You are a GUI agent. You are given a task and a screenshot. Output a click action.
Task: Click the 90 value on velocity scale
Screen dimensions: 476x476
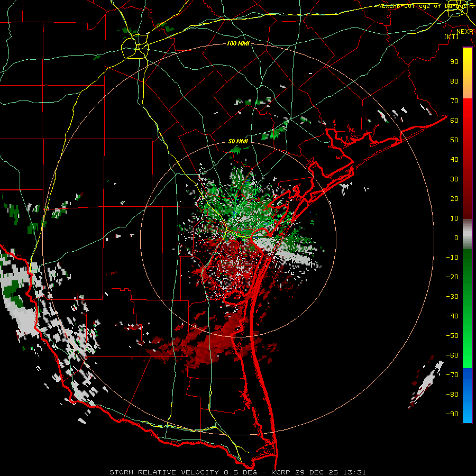454,62
